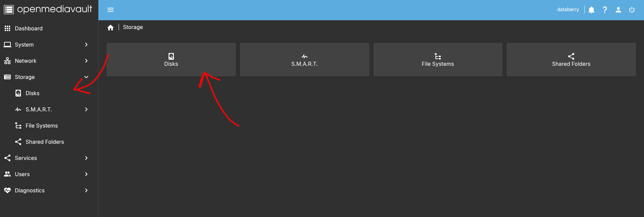
Task: Expand the System menu chevron
Action: [86, 45]
